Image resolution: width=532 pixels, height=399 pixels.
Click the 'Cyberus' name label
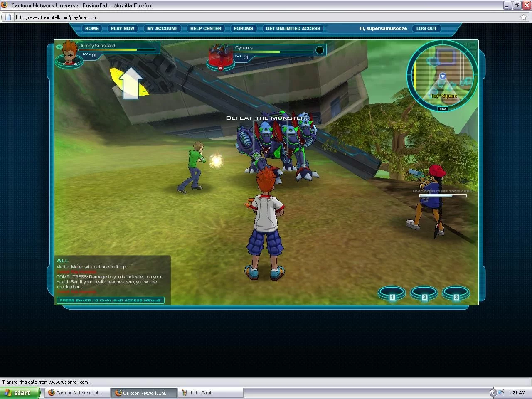(x=244, y=48)
